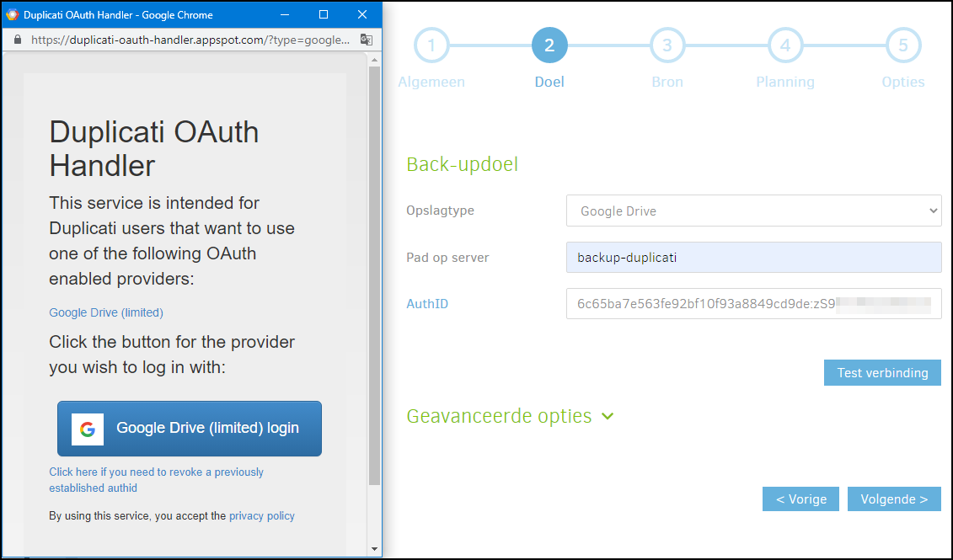Open the privacy policy link
This screenshot has height=560, width=953.
262,515
